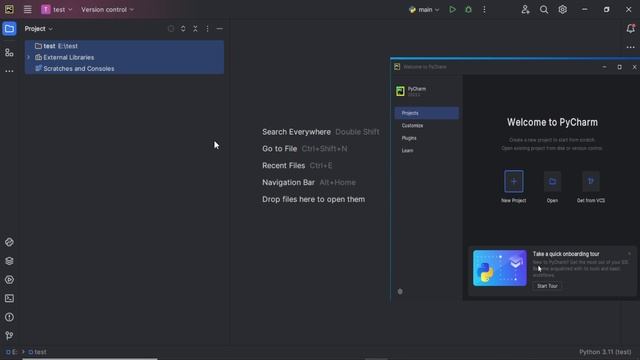Viewport: 640px width, 360px height.
Task: Click PyCharm logo in Welcome window sidebar
Action: pos(400,91)
